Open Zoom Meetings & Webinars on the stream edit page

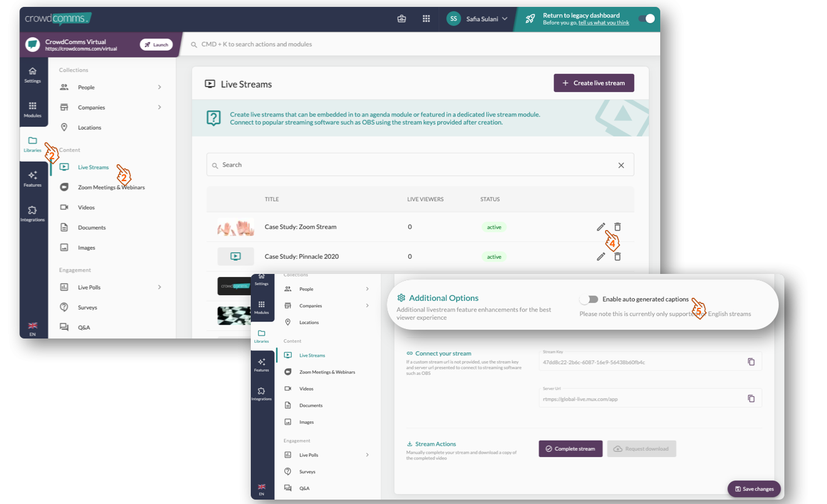click(x=327, y=372)
